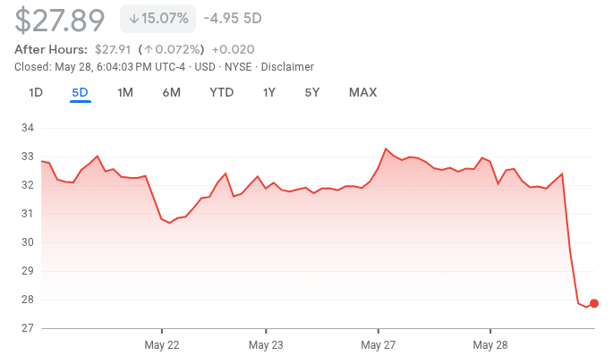This screenshot has width=613, height=364.
Task: Click the 34 y-axis gridline label
Action: [x=27, y=128]
